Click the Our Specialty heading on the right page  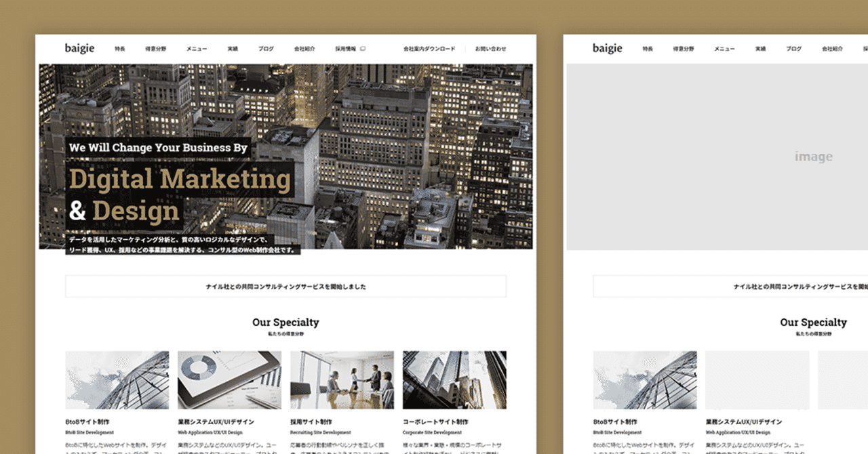813,323
